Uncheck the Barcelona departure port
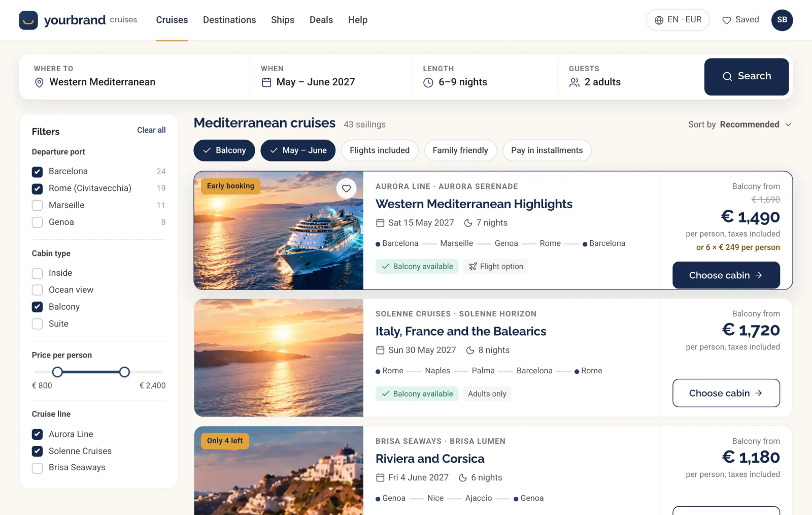Image resolution: width=812 pixels, height=515 pixels. (x=37, y=172)
